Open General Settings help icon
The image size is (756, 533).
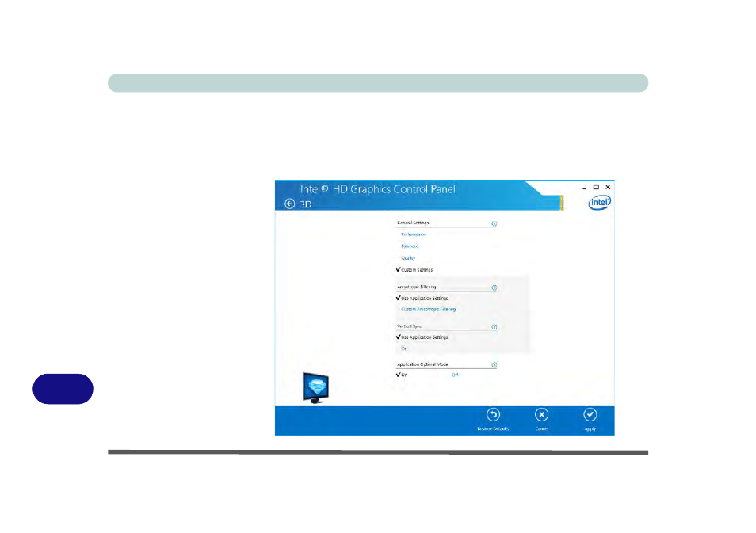coord(494,223)
